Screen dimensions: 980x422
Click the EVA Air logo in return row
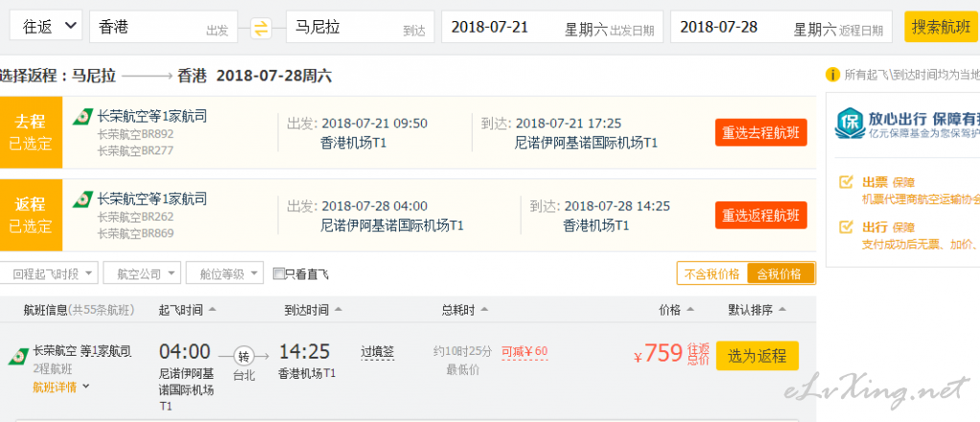82,200
